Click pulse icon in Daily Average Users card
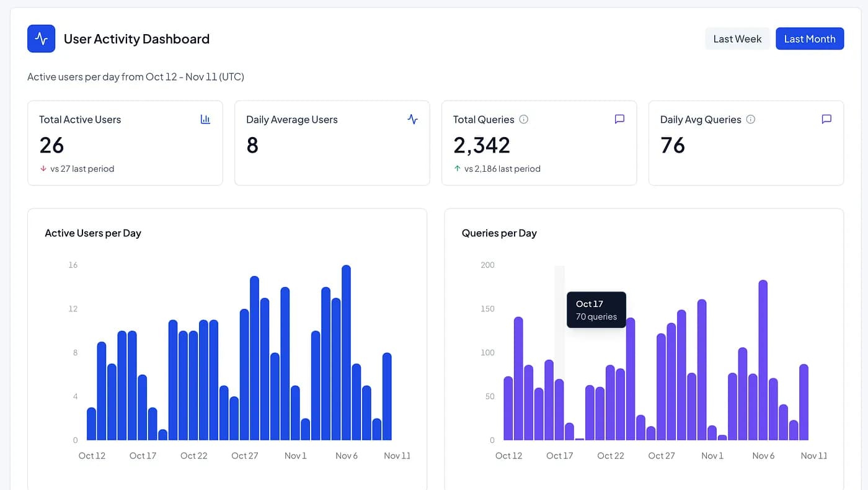868x490 pixels. click(x=413, y=119)
